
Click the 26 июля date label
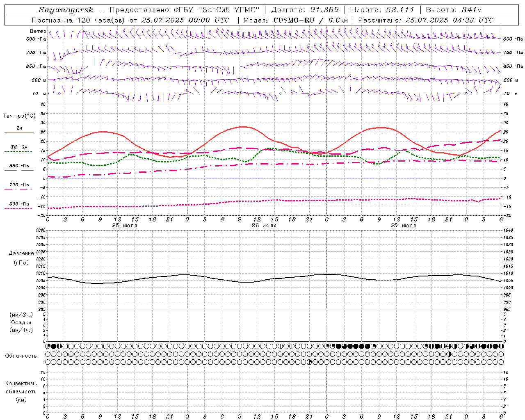click(264, 226)
